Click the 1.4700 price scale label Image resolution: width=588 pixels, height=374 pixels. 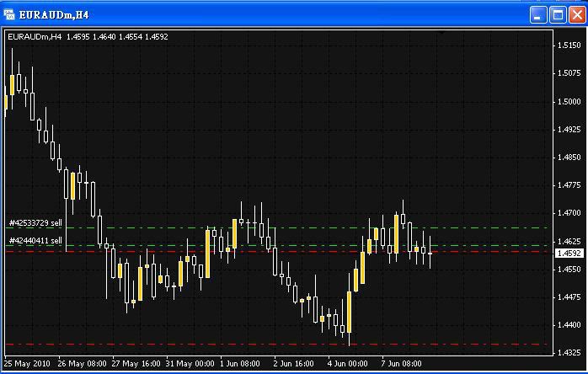(569, 213)
